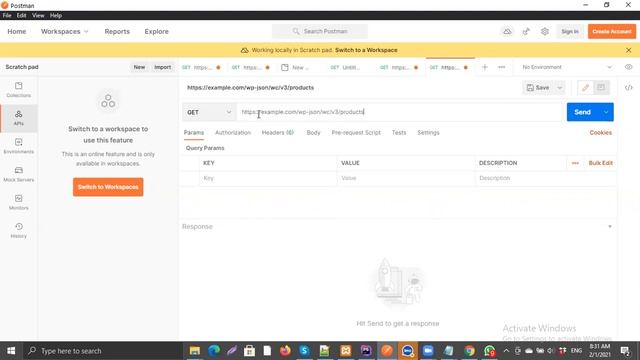
Task: Open the HTTP method GET dropdown
Action: coord(209,112)
